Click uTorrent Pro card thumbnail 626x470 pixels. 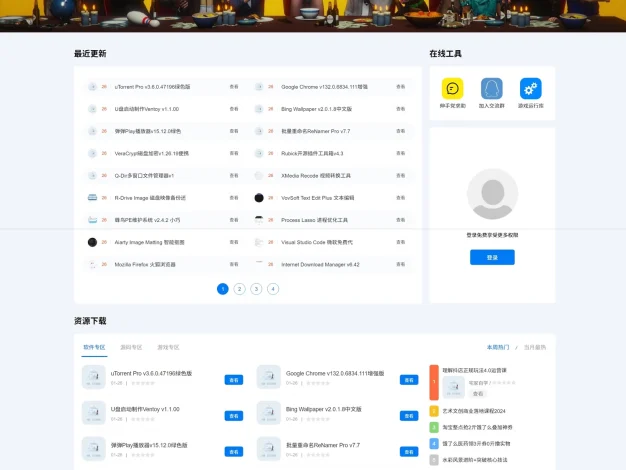(93, 377)
